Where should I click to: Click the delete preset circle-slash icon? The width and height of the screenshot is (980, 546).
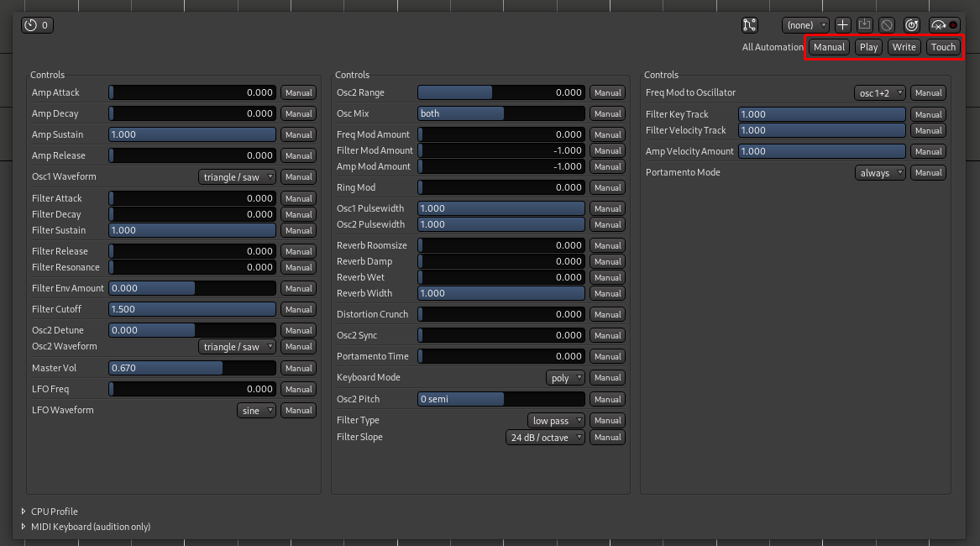[x=887, y=25]
